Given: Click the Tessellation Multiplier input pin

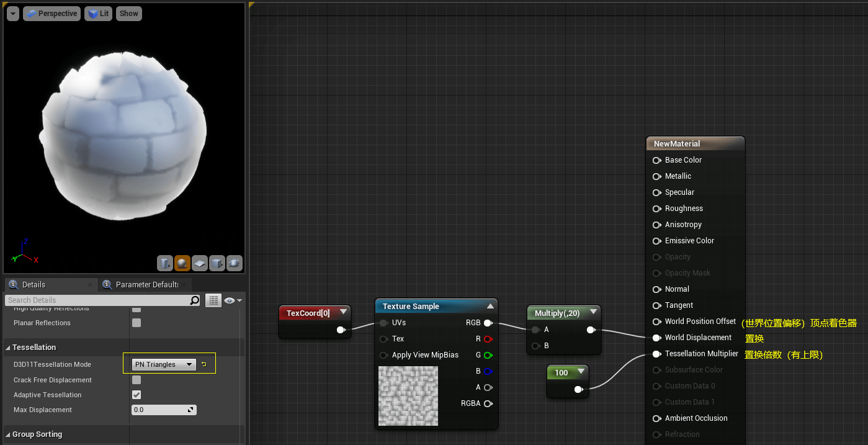Looking at the screenshot, I should pos(657,354).
